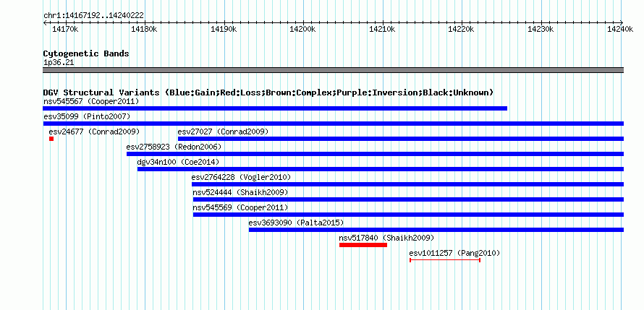Click the small red esv24677 loss marker

pos(51,139)
